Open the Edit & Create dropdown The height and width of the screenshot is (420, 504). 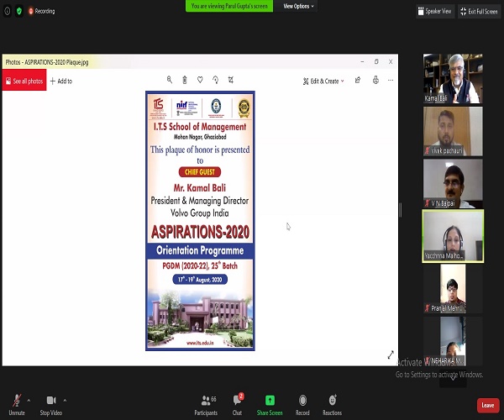[x=323, y=81]
